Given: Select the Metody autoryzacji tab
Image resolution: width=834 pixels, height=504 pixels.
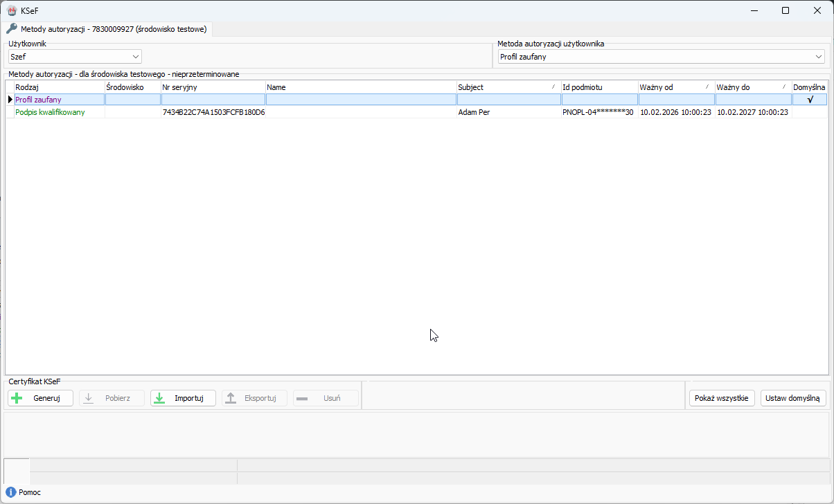Looking at the screenshot, I should coord(108,29).
